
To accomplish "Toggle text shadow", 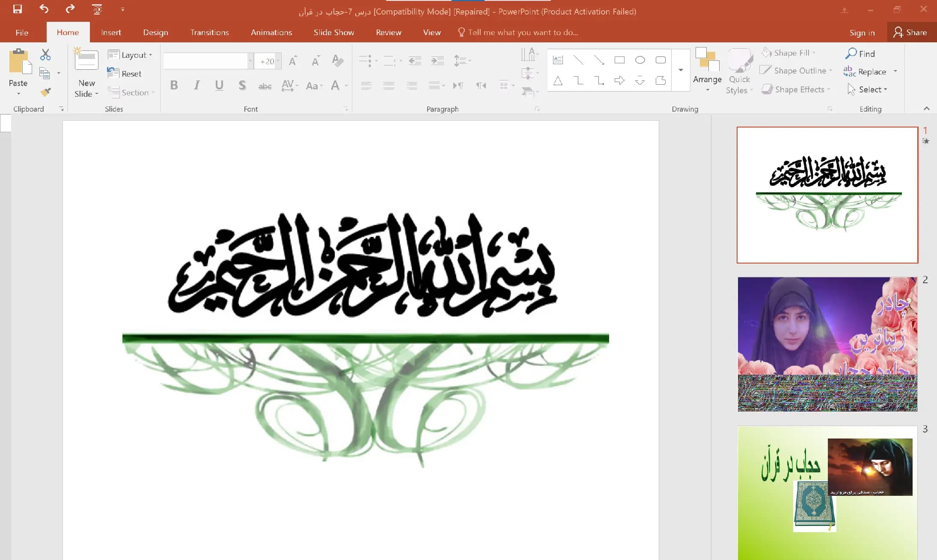I will pyautogui.click(x=242, y=85).
